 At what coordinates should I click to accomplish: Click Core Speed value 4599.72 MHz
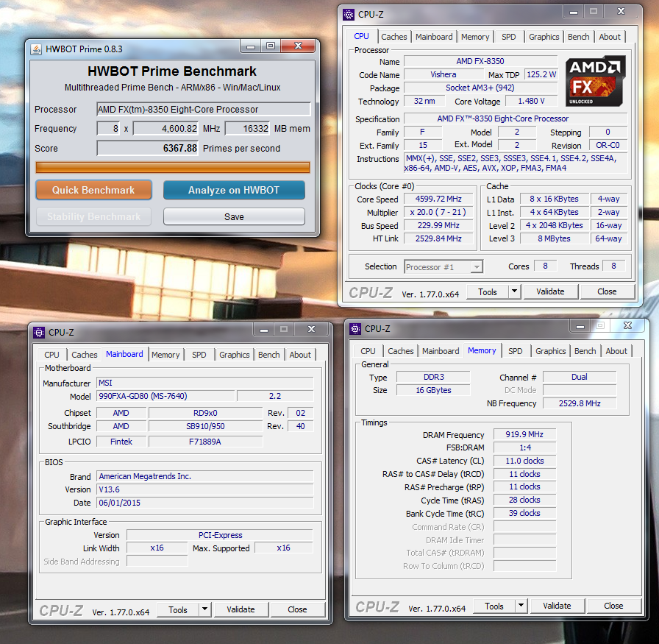pos(438,199)
